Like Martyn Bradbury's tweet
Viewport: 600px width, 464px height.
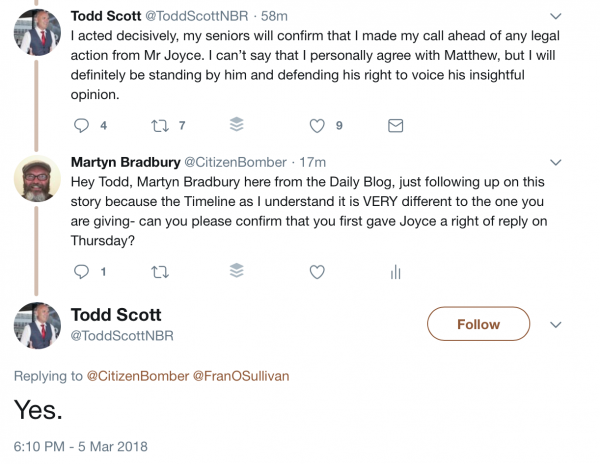click(x=317, y=271)
